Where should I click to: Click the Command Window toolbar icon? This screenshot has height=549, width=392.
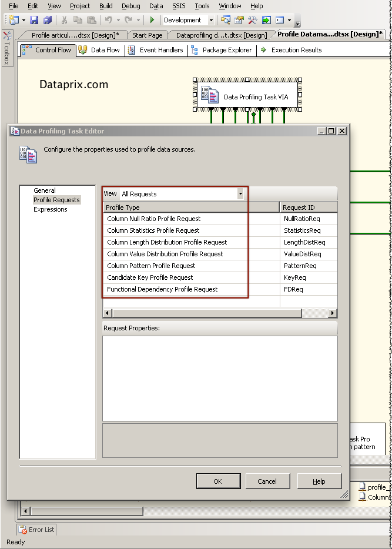[280, 20]
